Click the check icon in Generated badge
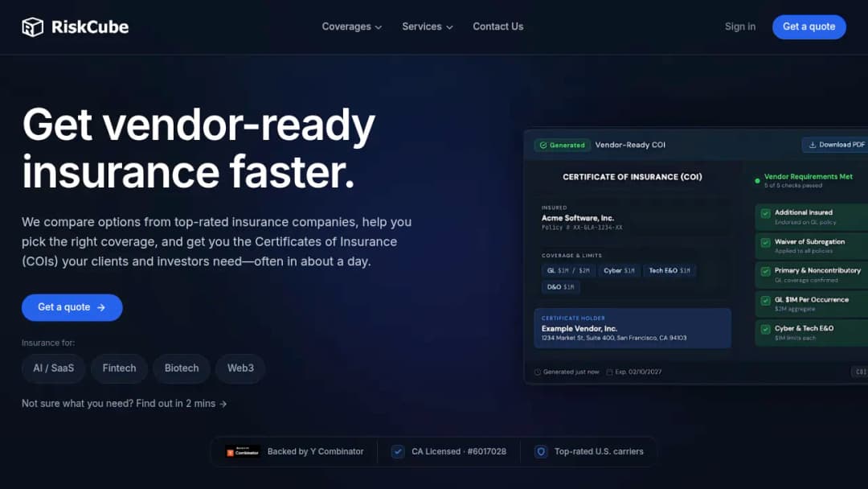The width and height of the screenshot is (868, 489). point(543,145)
